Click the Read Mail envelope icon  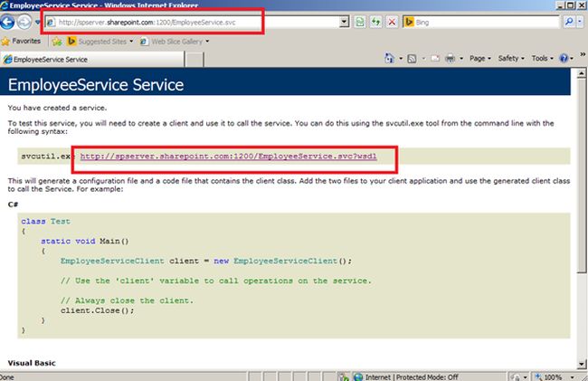click(x=435, y=59)
